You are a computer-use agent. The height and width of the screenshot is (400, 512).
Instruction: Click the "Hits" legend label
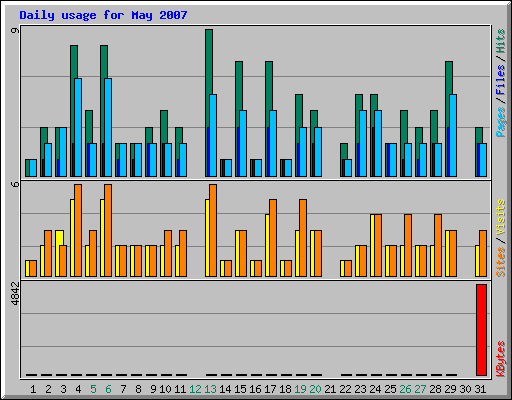pyautogui.click(x=500, y=41)
